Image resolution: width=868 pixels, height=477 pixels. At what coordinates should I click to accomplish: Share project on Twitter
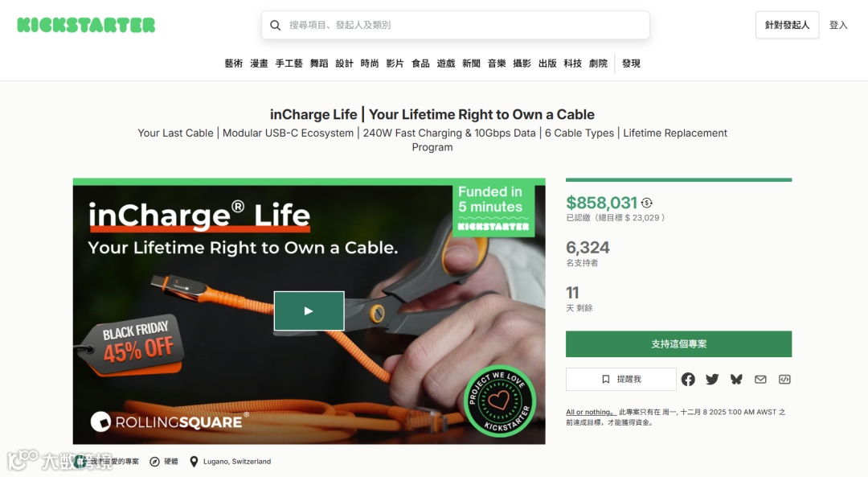tap(712, 380)
